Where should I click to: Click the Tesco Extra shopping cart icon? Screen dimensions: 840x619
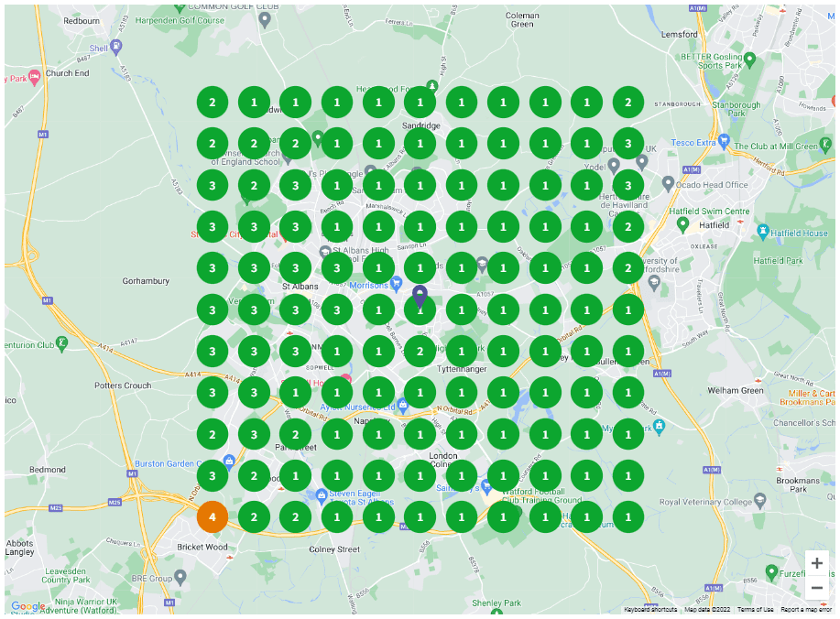(x=725, y=142)
